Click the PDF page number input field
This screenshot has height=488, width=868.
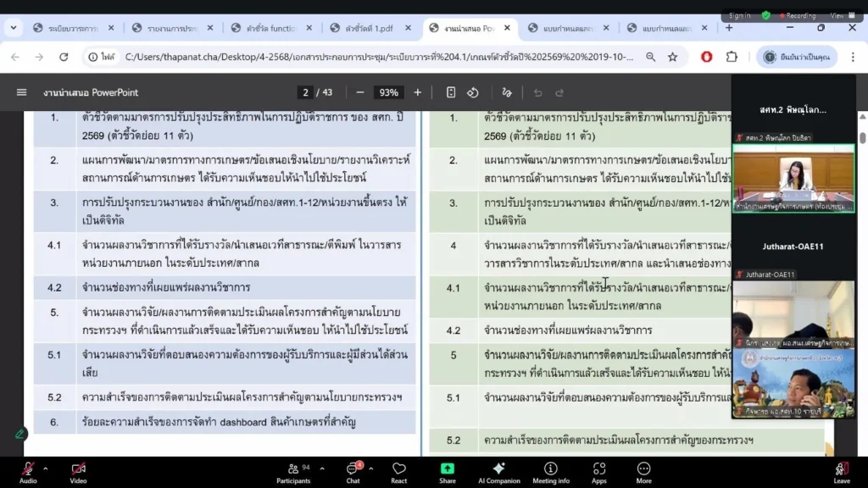[305, 92]
